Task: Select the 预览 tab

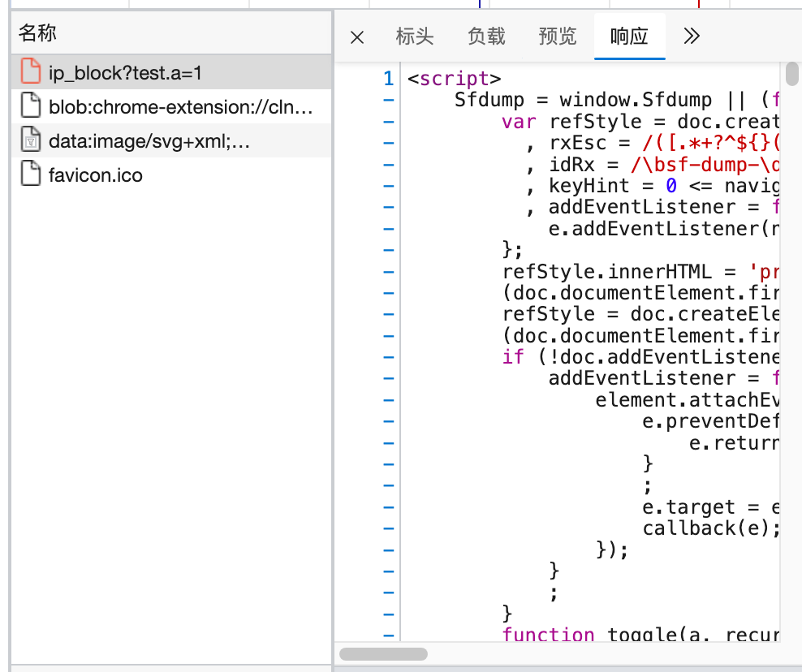Action: [x=558, y=37]
